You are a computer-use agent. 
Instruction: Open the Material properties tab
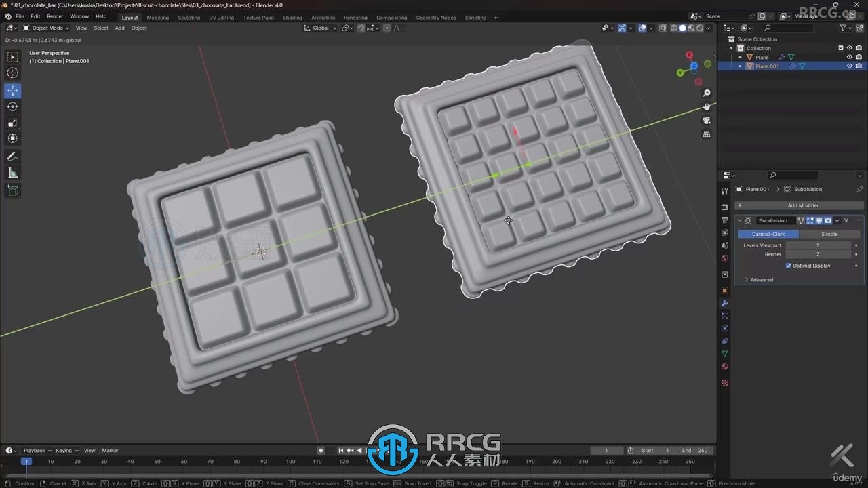point(724,367)
